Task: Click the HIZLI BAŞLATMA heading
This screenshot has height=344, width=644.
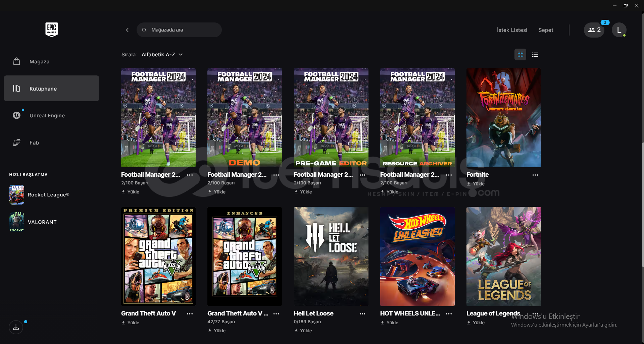Action: tap(28, 175)
